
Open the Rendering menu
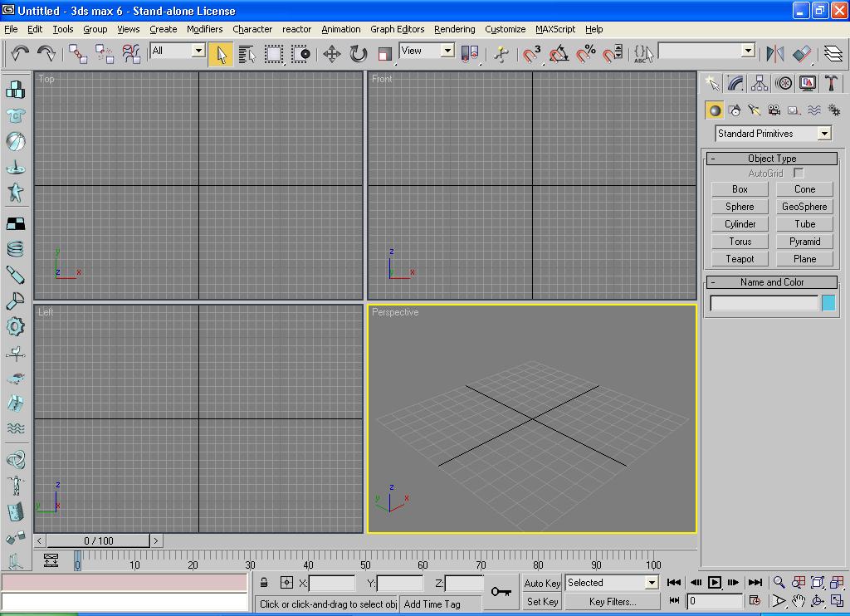tap(454, 29)
